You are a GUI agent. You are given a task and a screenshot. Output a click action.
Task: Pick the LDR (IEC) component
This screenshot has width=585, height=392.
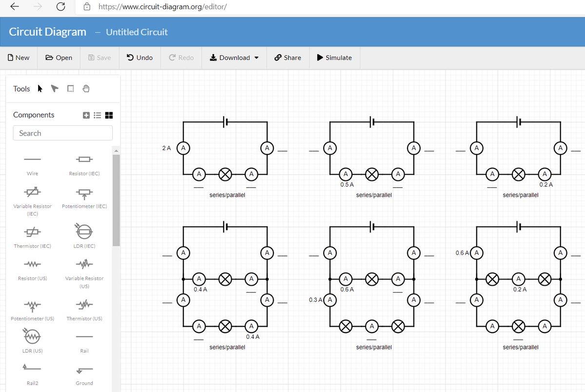click(x=84, y=235)
